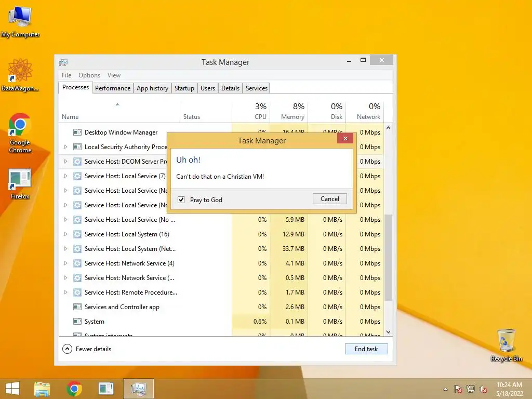Viewport: 532px width, 399px height.
Task: Expand Service Host: Local Service (7)
Action: point(66,176)
